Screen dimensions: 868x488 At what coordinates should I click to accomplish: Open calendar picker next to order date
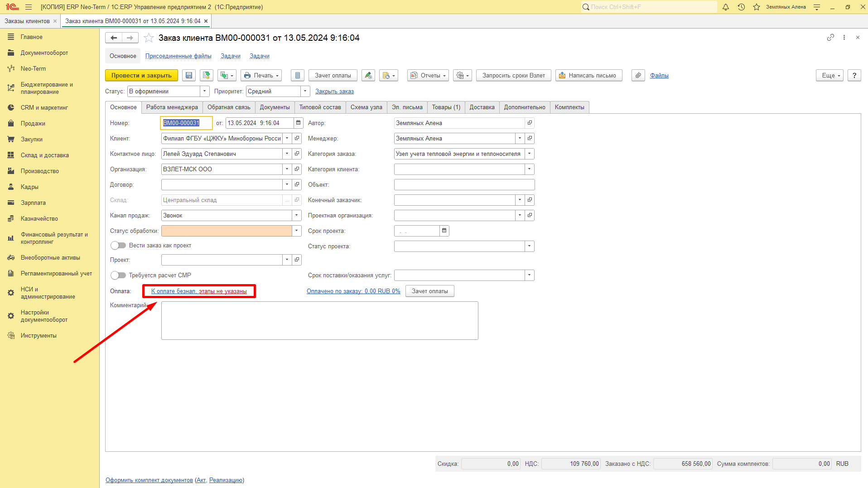click(x=298, y=123)
